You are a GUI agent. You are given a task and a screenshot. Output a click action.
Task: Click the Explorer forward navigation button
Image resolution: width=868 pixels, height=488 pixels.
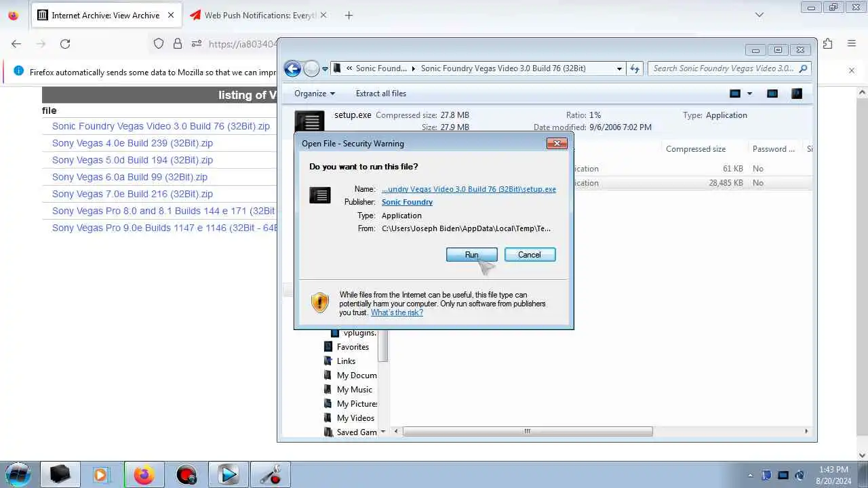311,68
